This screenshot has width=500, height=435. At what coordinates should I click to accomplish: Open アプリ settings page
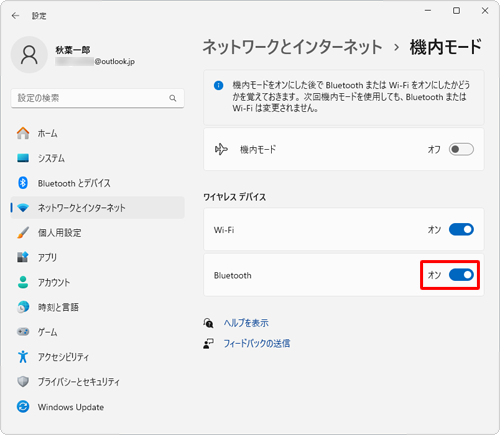(x=98, y=257)
